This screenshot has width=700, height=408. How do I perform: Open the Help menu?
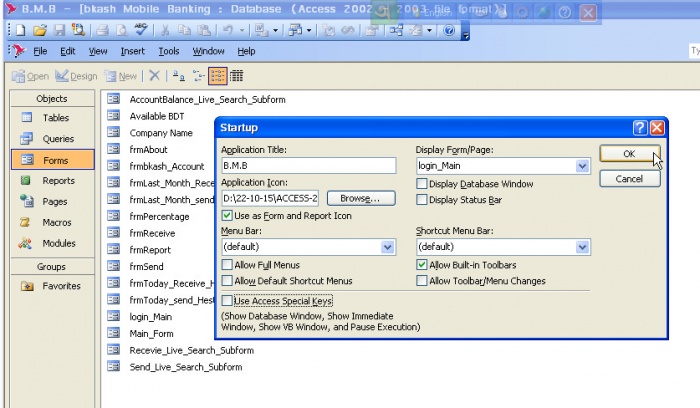246,51
